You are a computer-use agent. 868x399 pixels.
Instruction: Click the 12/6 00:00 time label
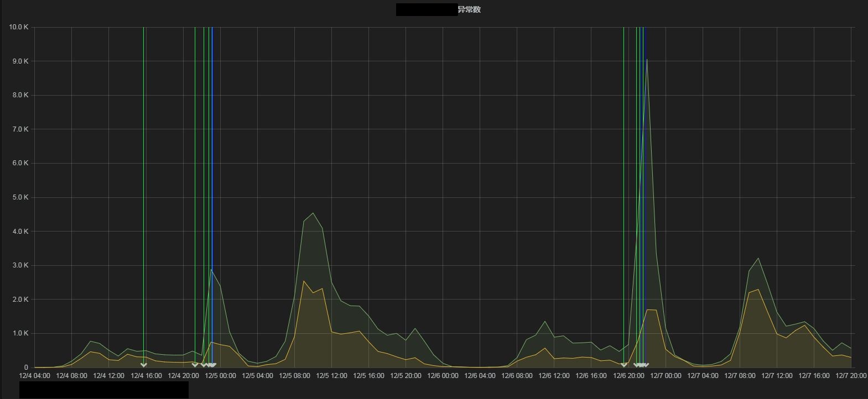[443, 376]
